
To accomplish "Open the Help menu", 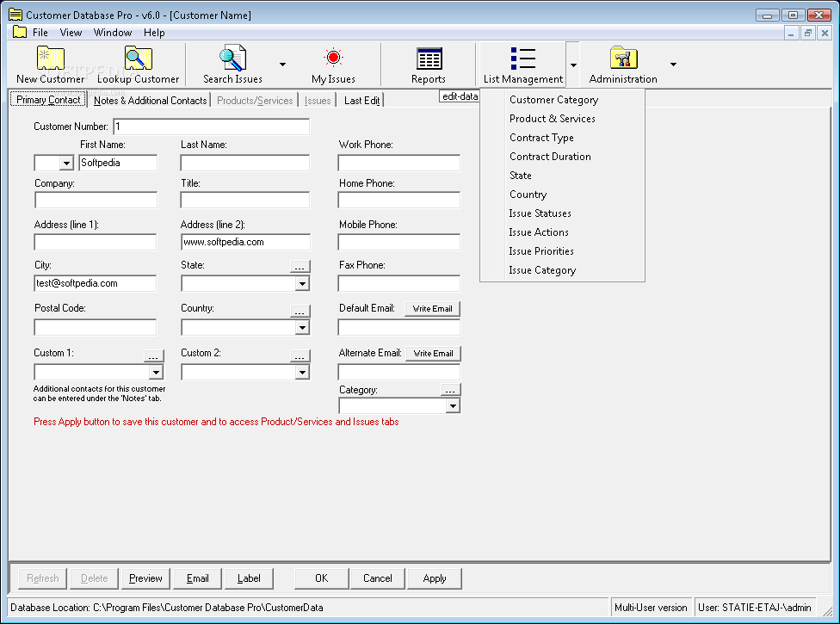I will (x=154, y=33).
